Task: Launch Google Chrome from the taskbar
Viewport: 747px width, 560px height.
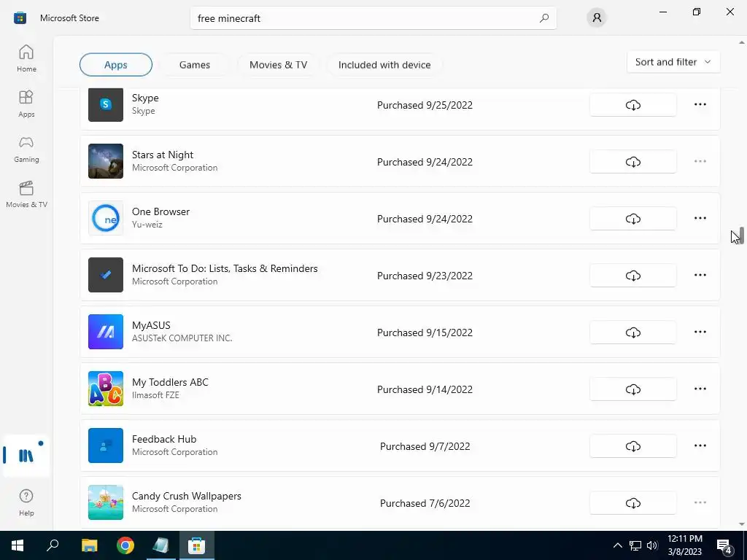Action: (125, 545)
